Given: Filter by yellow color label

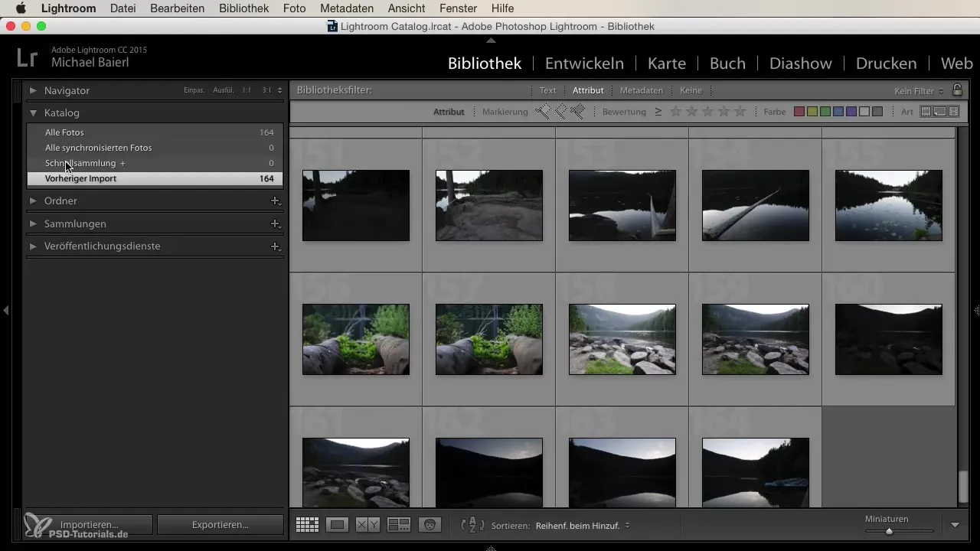Looking at the screenshot, I should pyautogui.click(x=812, y=112).
